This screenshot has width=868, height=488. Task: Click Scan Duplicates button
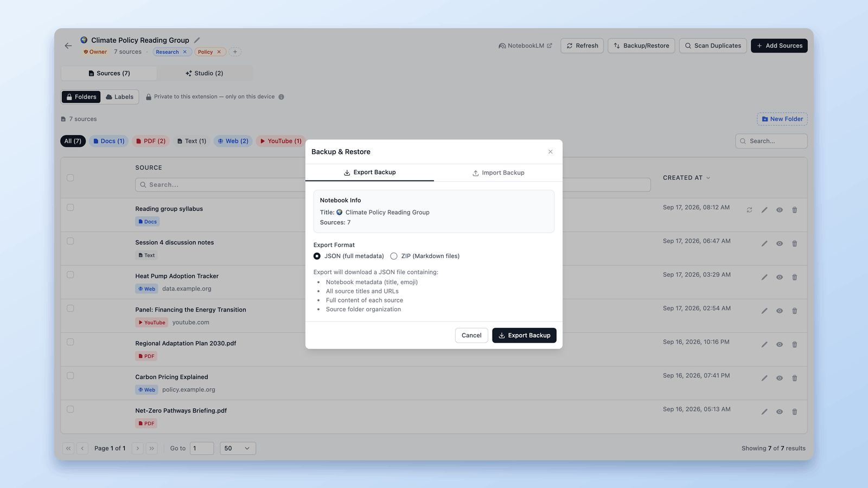coord(713,46)
